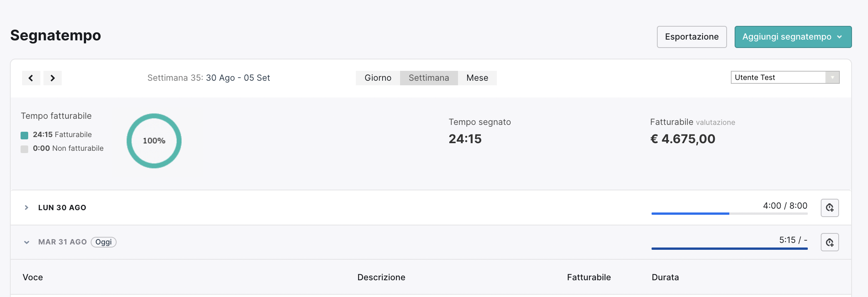
Task: Expand the LUN 30 AGO row
Action: coord(26,208)
